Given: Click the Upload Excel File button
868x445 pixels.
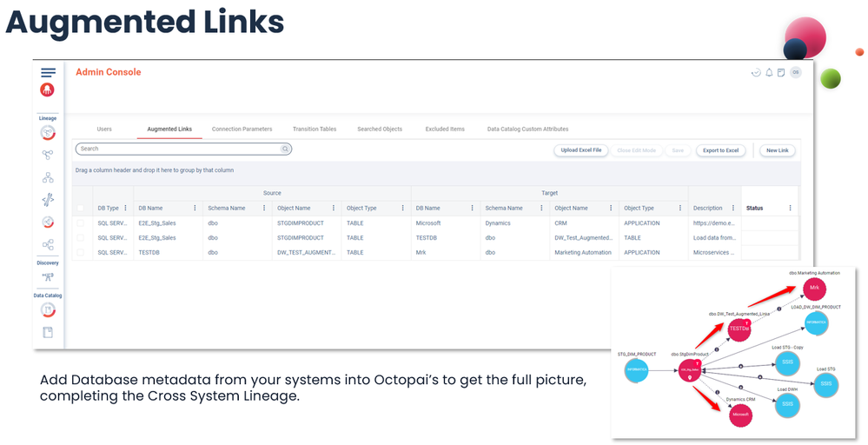Looking at the screenshot, I should [581, 150].
